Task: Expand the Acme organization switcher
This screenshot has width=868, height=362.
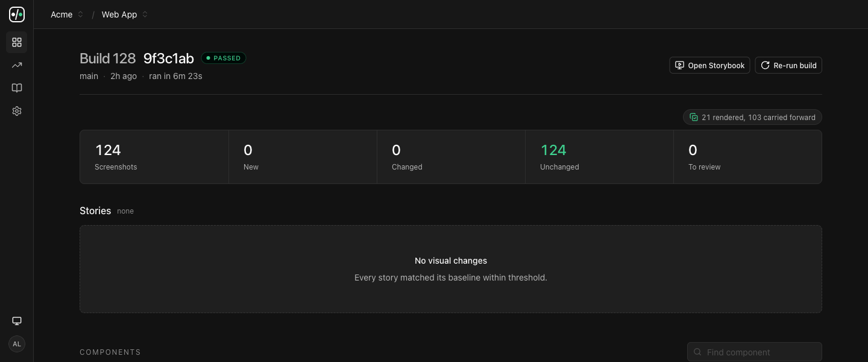Action: tap(67, 14)
